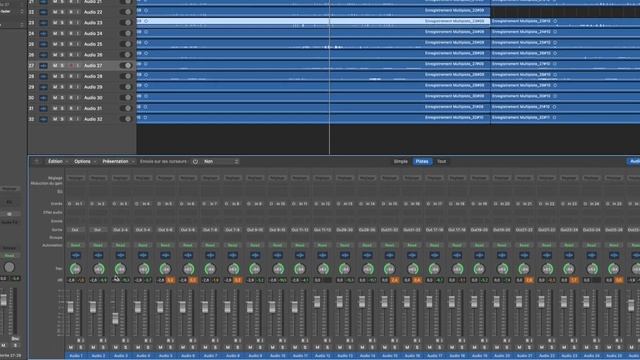
Task: Click the Audio 28 track volume control
Action: pyautogui.click(x=126, y=76)
